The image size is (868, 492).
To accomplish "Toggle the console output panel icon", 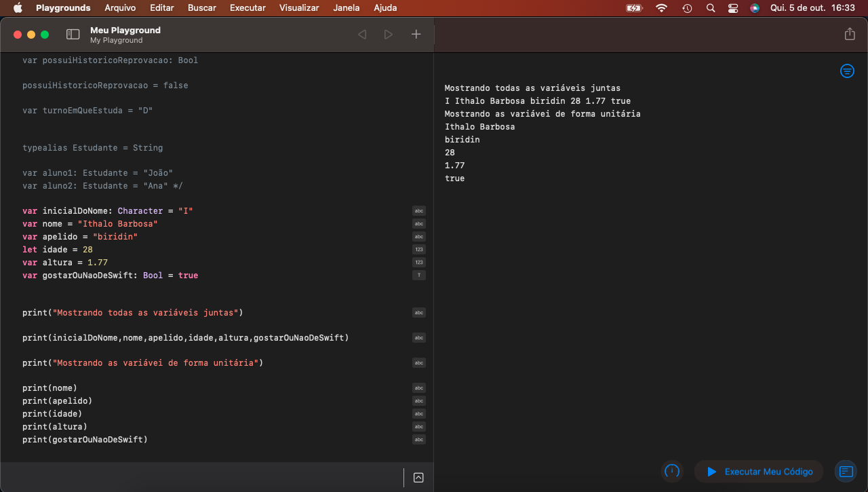I will (845, 471).
